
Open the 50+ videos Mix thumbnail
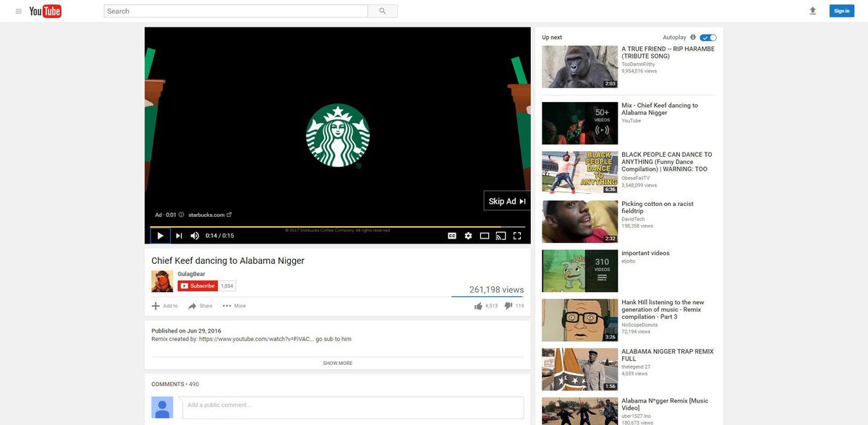(x=580, y=123)
